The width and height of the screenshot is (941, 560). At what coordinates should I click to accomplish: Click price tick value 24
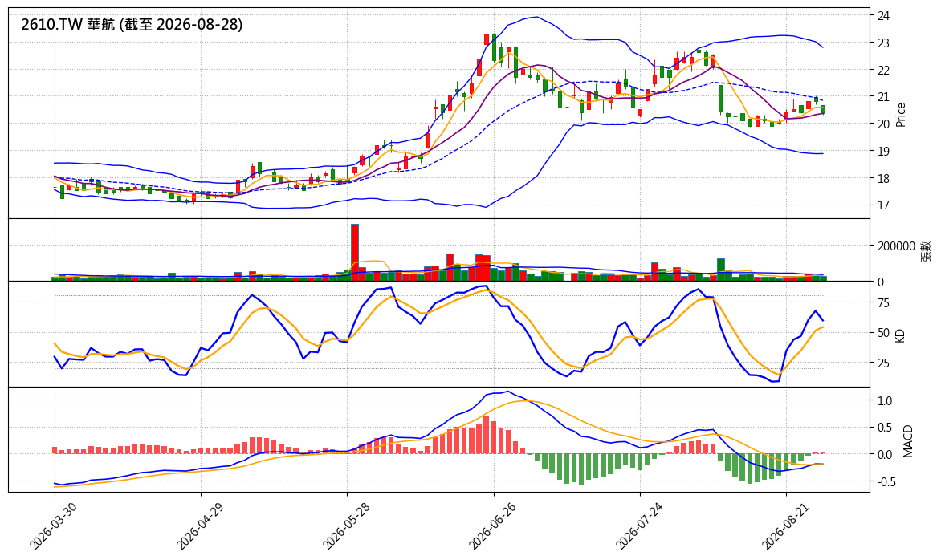(883, 15)
